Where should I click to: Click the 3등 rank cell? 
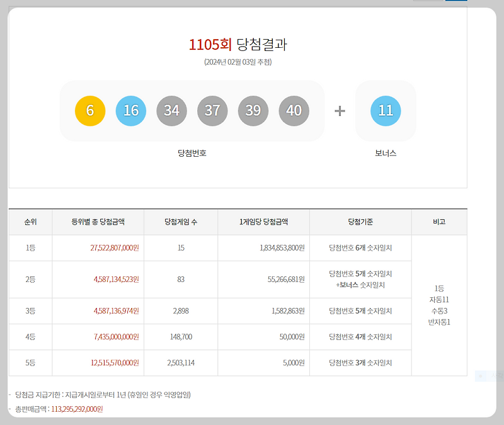[30, 311]
